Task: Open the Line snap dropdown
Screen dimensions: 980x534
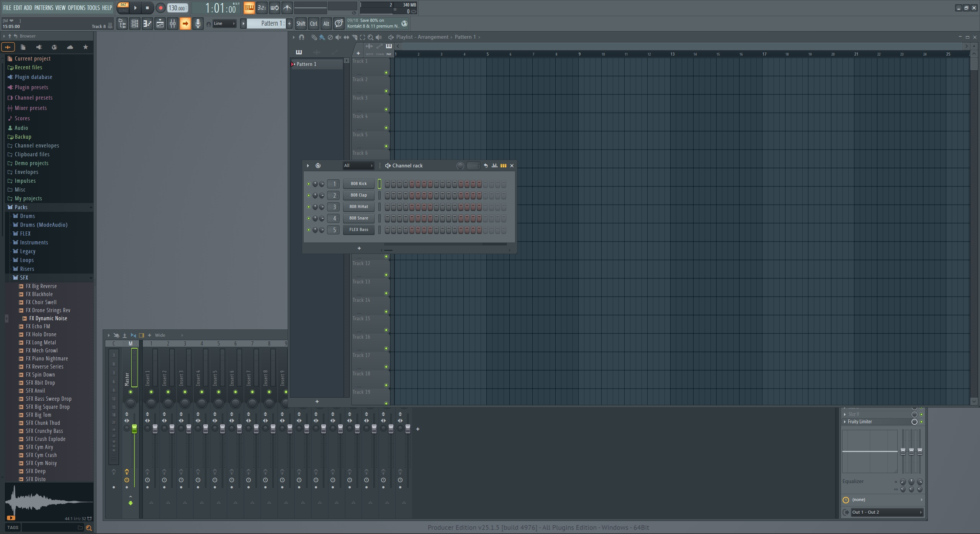Action: coord(224,24)
